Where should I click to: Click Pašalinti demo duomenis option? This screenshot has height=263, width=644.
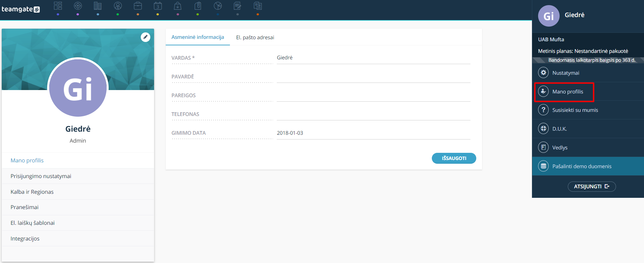pos(588,166)
